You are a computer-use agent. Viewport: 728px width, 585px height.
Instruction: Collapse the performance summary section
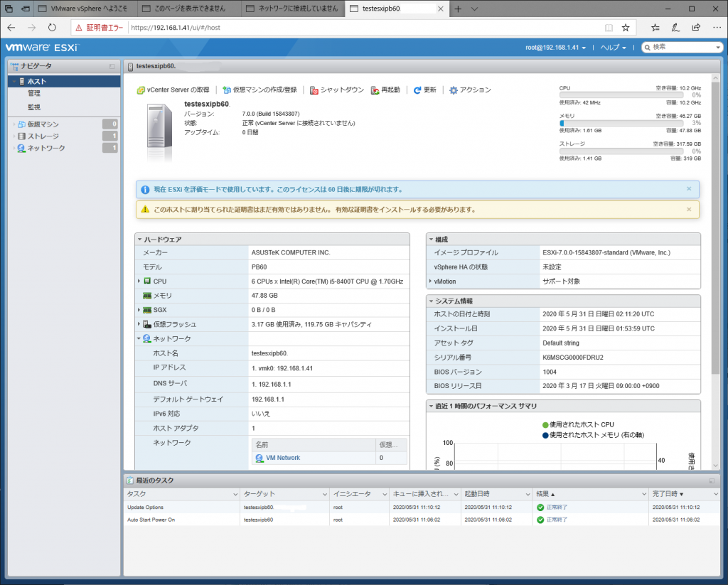click(431, 407)
